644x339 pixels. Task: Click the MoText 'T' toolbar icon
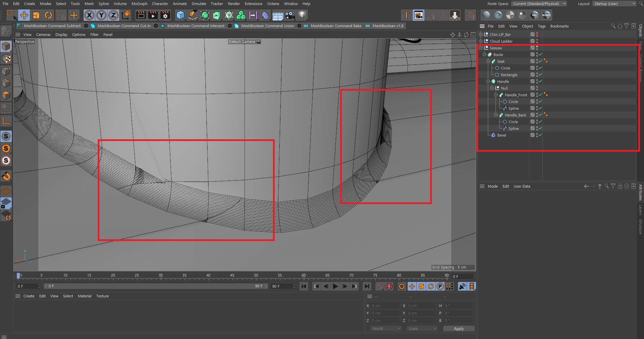(x=406, y=15)
